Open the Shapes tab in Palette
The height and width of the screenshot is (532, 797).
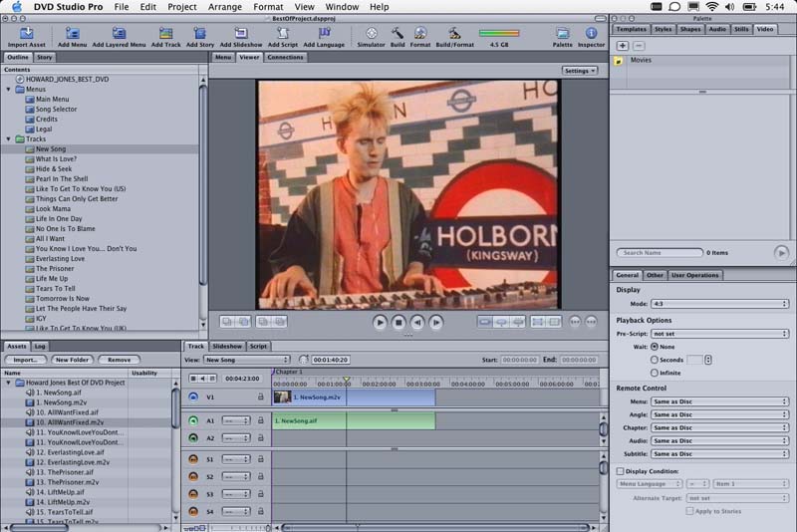coord(689,30)
